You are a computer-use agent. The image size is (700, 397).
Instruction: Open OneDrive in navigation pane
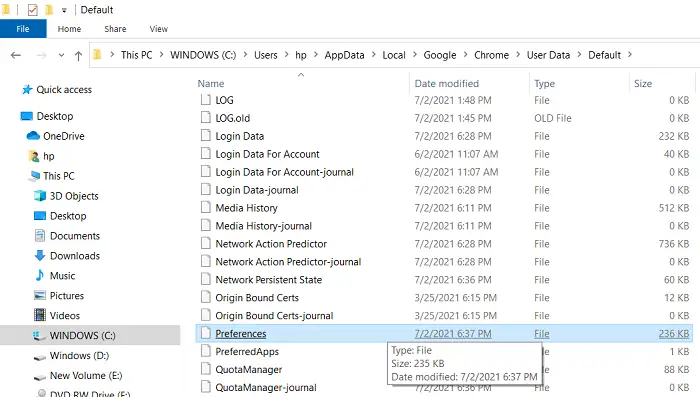coord(63,136)
